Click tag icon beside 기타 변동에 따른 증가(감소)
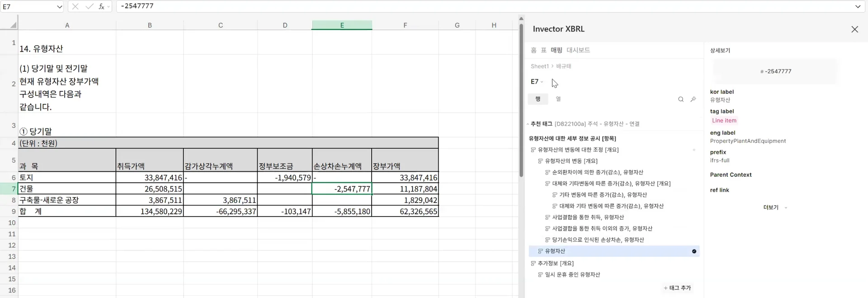Image resolution: width=868 pixels, height=298 pixels. pos(555,195)
